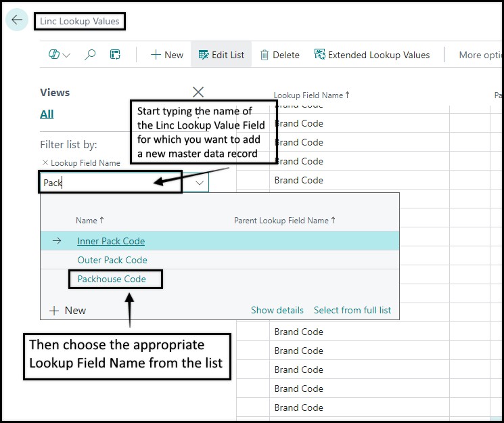The image size is (504, 423).
Task: Click Select from full list
Action: click(x=352, y=310)
